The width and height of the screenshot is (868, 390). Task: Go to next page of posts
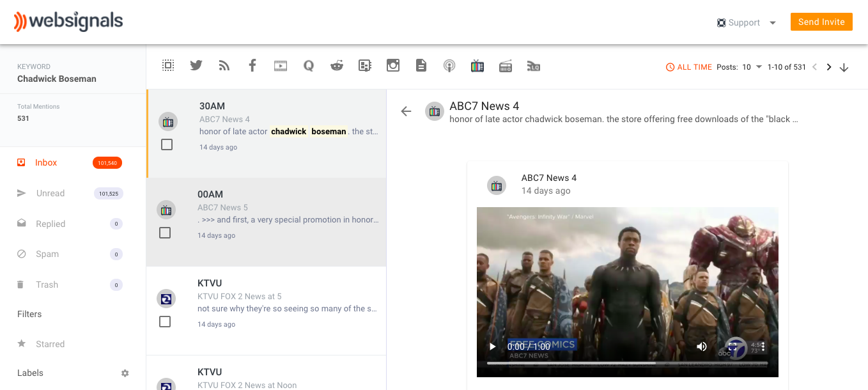point(829,67)
